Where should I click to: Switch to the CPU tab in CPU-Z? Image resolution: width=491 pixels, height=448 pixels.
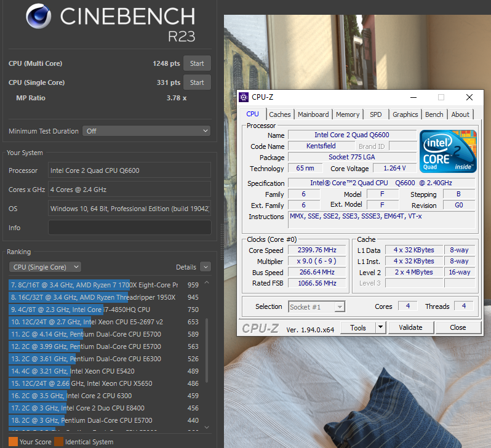point(253,114)
